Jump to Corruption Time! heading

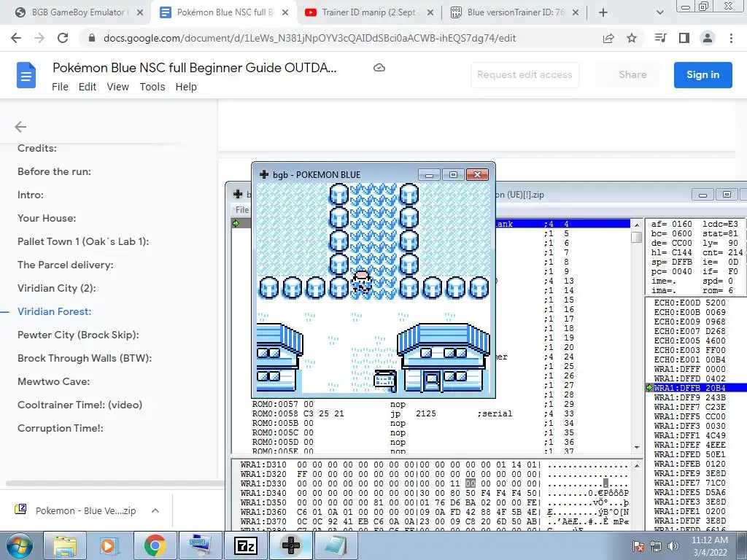pyautogui.click(x=61, y=428)
